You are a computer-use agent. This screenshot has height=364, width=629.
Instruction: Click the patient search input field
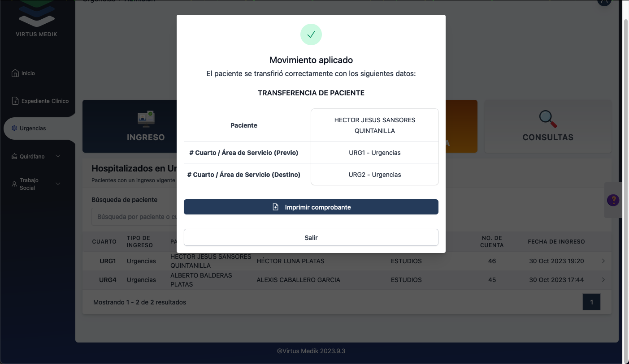click(134, 217)
